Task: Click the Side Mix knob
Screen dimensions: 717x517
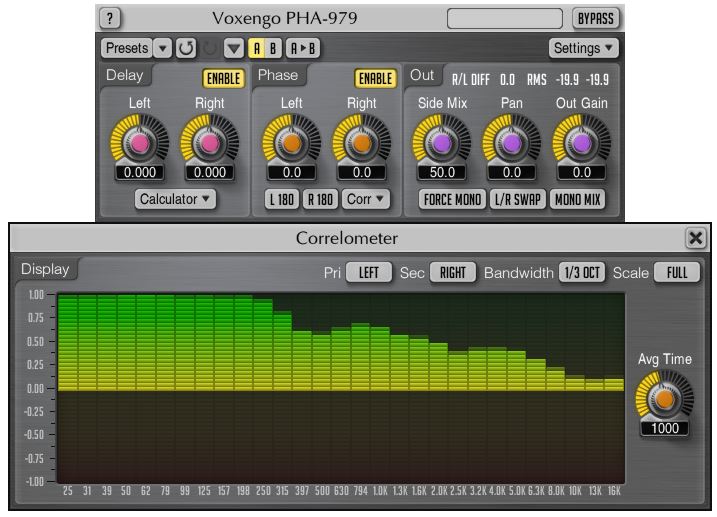Action: pos(442,144)
